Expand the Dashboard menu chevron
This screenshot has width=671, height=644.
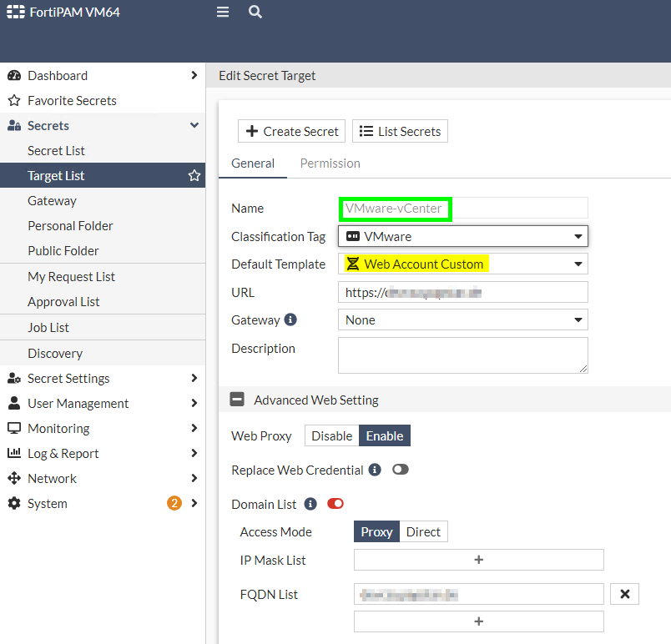pyautogui.click(x=194, y=75)
